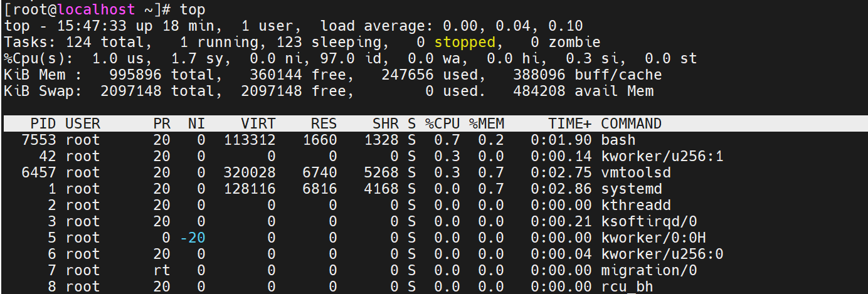Click SHR value 1328
Image resolution: width=868 pixels, height=294 pixels.
tap(381, 140)
